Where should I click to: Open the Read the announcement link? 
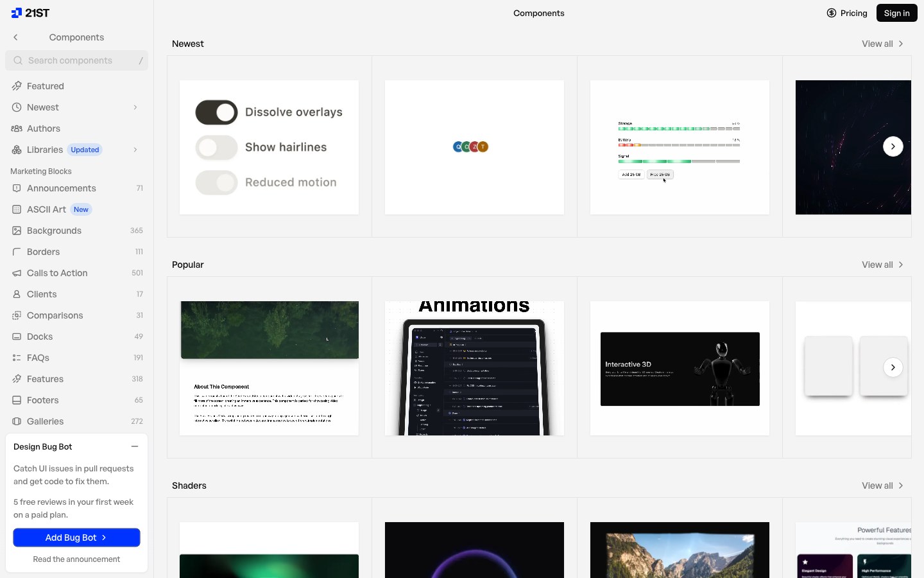(76, 559)
